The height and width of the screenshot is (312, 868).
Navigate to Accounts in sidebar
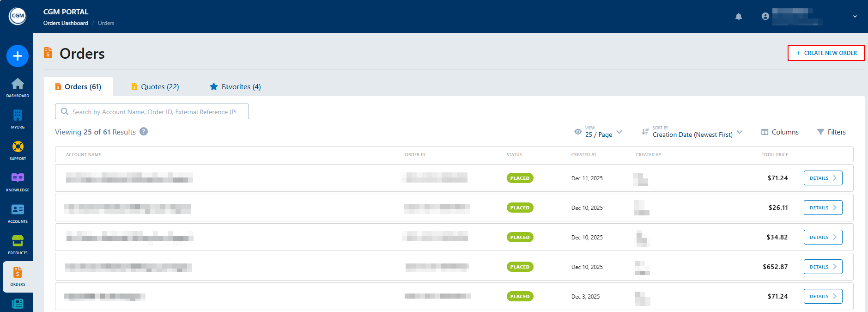(18, 210)
